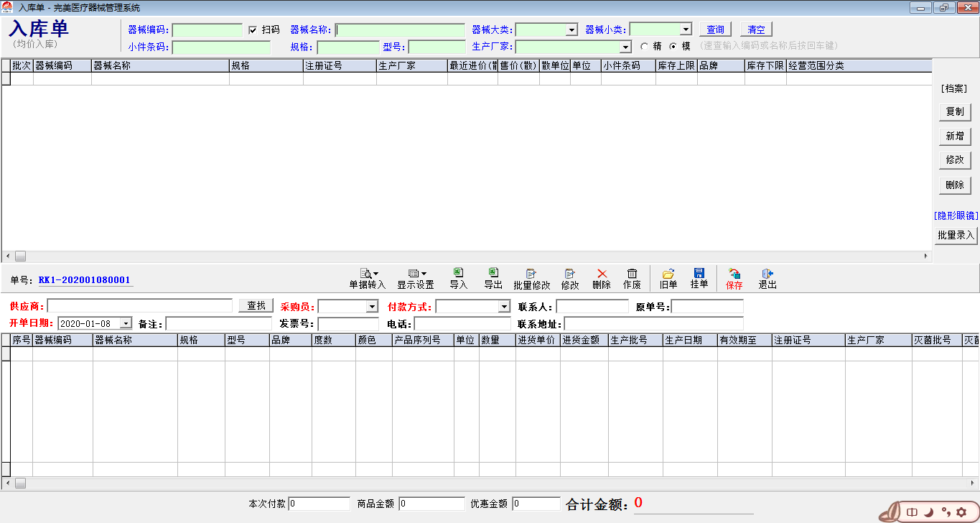Open 显示设置 display settings icon
This screenshot has height=523, width=980.
point(415,274)
